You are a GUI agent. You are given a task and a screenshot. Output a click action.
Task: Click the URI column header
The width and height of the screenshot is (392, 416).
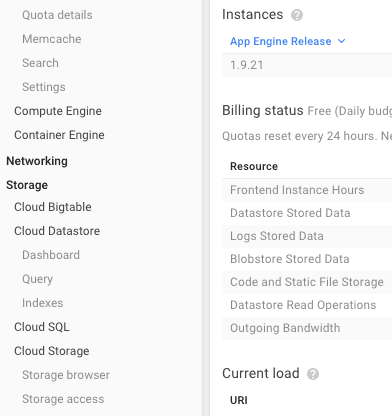coord(239,400)
